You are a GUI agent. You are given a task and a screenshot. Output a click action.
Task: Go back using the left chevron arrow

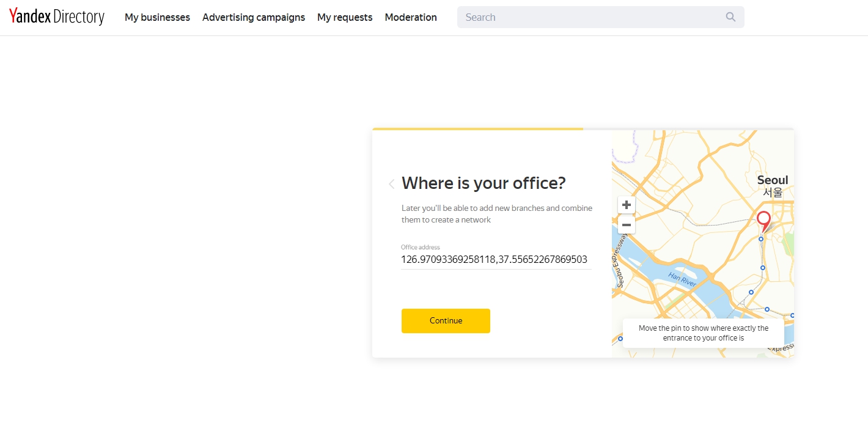click(391, 184)
